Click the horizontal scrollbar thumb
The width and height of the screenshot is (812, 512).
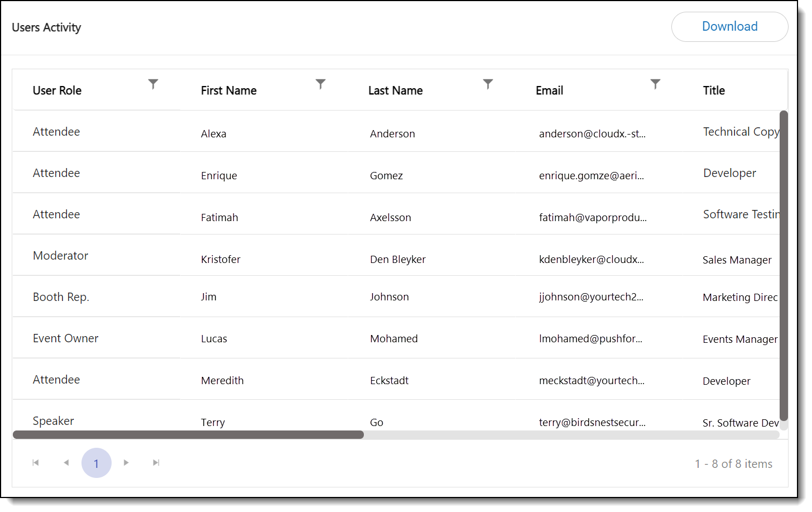[x=188, y=435]
